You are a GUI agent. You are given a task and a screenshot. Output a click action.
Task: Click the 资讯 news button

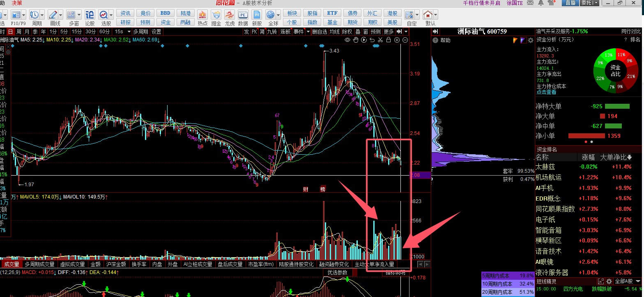point(126,13)
